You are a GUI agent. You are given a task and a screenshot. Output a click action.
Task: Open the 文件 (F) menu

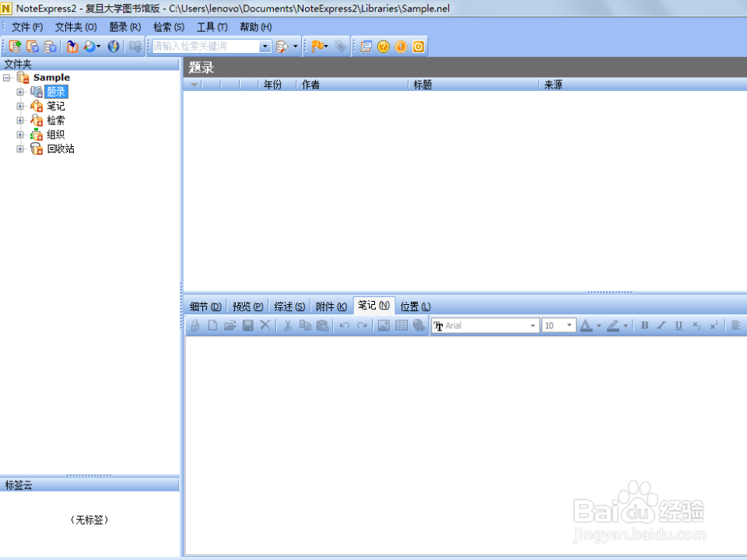27,27
